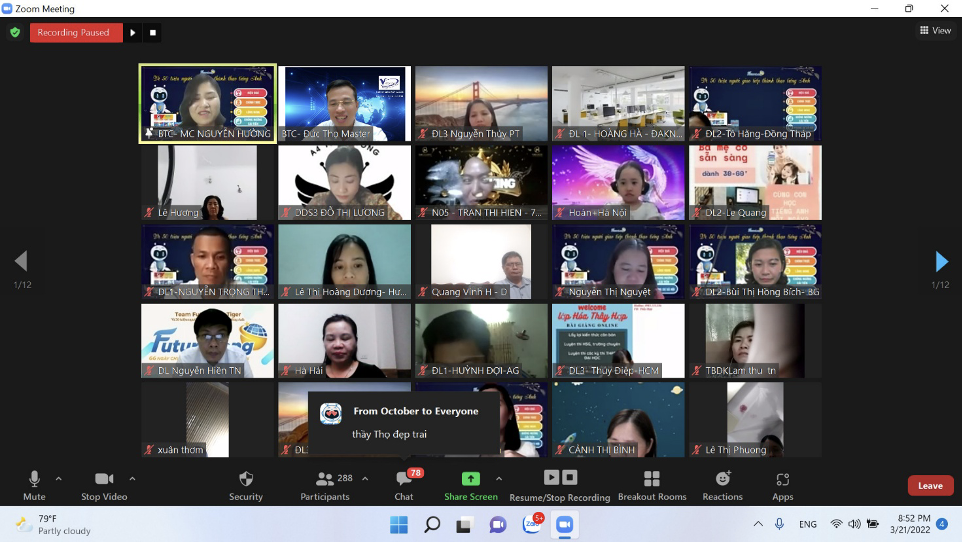Open the Windows Start menu
This screenshot has width=962, height=542.
pyautogui.click(x=399, y=525)
